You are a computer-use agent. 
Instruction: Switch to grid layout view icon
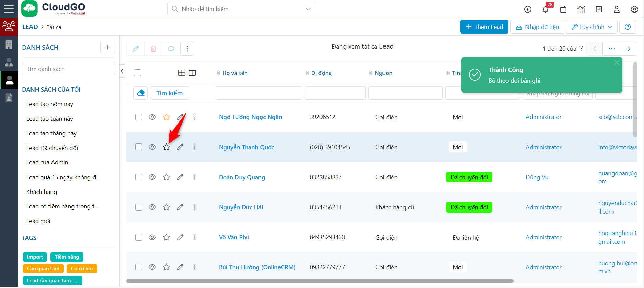(182, 73)
